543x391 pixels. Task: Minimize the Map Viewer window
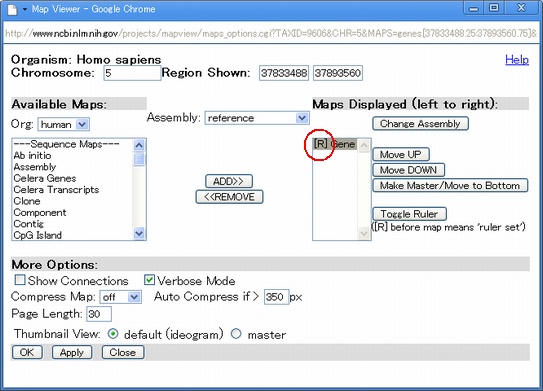coord(473,8)
